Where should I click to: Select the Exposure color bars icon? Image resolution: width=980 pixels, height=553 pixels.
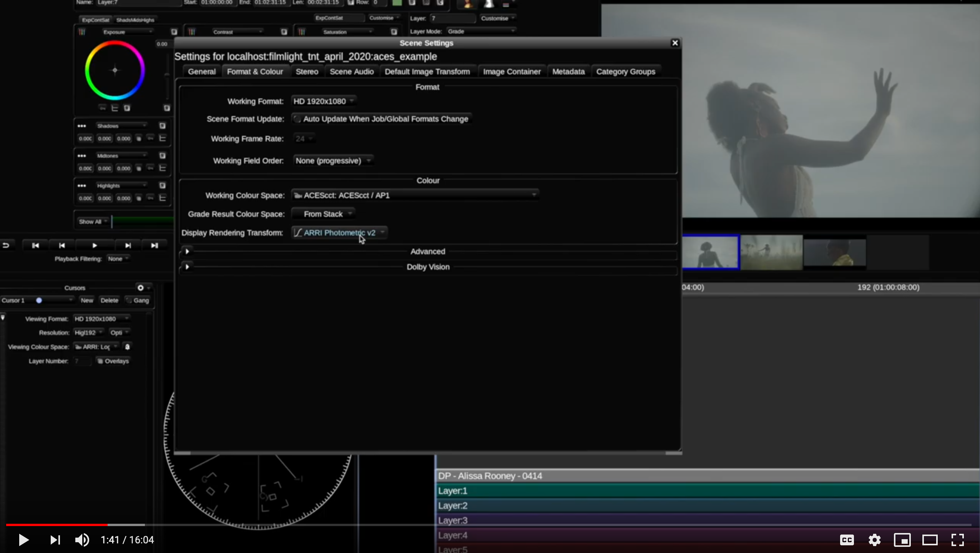coord(82,32)
